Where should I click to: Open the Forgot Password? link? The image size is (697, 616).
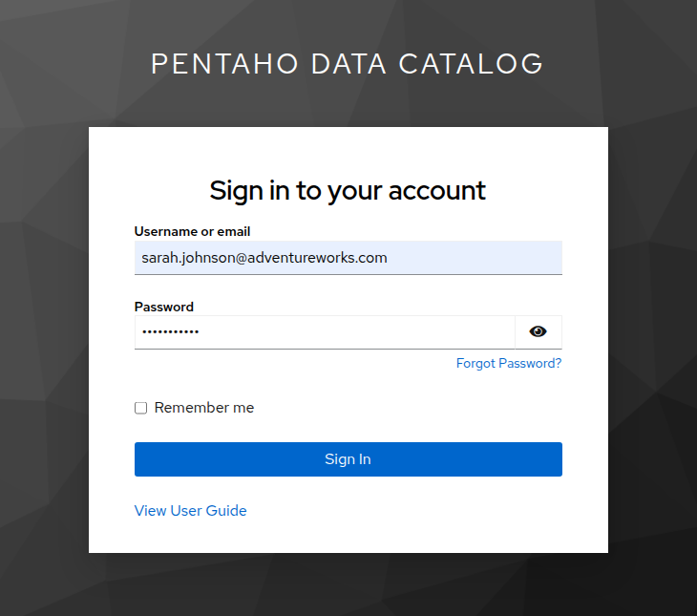[508, 364]
